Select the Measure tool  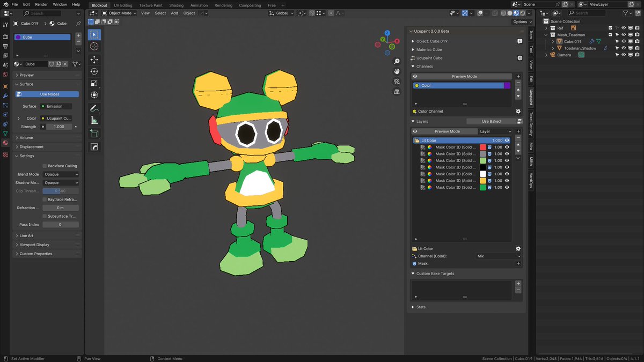[94, 120]
